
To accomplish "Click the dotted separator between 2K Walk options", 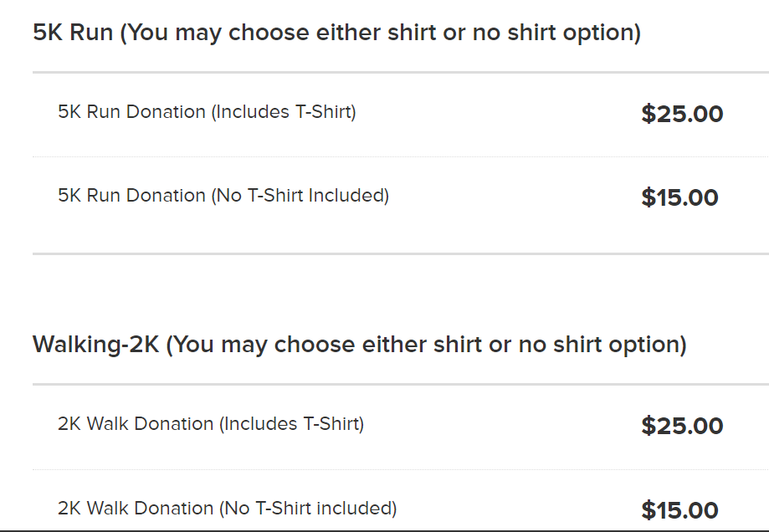I will (401, 470).
